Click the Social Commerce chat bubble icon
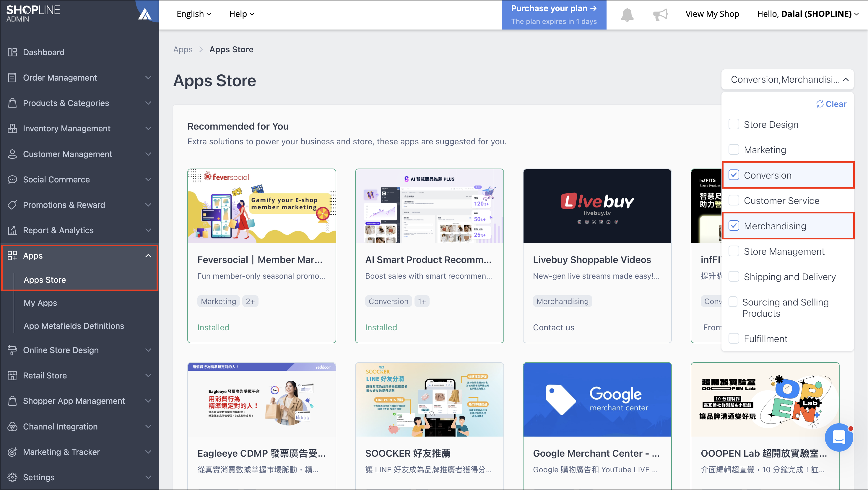The width and height of the screenshot is (868, 490). pyautogui.click(x=12, y=179)
